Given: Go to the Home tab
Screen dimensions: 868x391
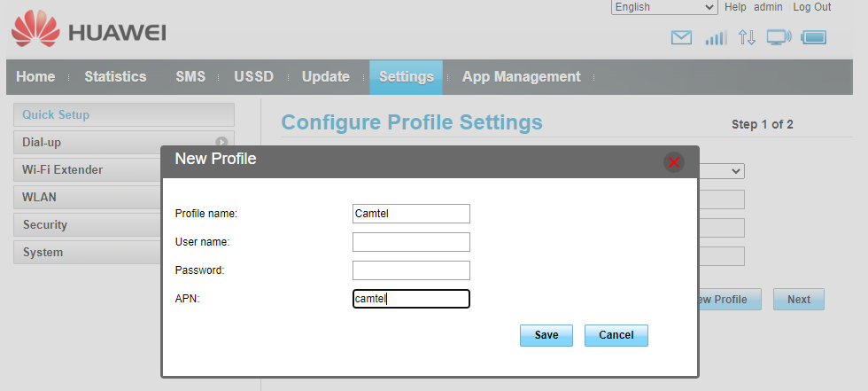Looking at the screenshot, I should coord(35,77).
